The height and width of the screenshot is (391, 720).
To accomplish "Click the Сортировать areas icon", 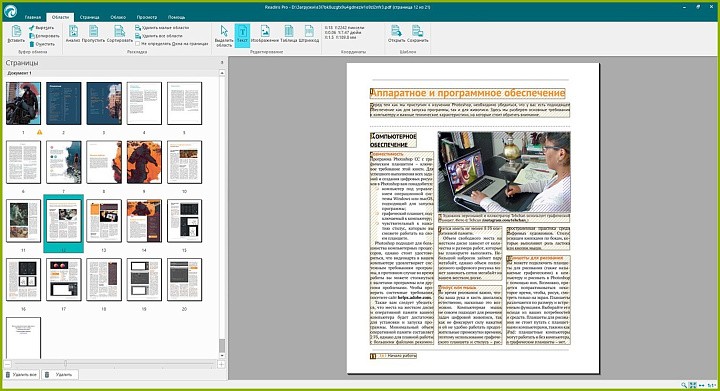I will pyautogui.click(x=119, y=34).
